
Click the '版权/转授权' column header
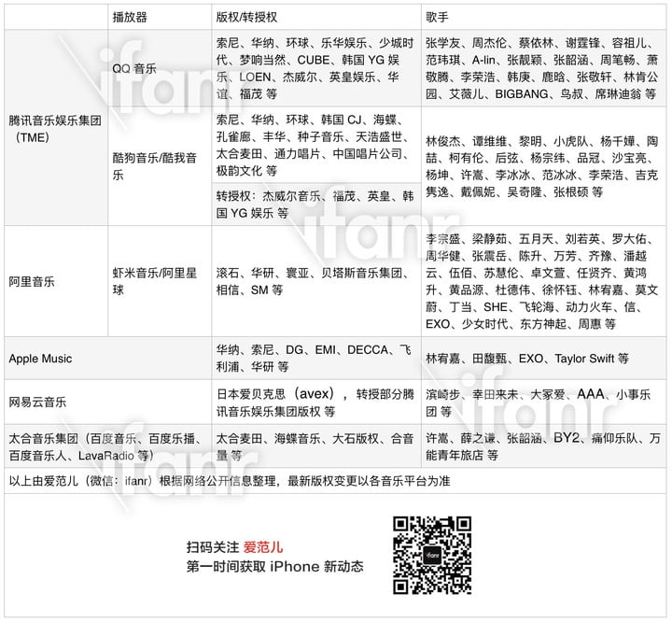pyautogui.click(x=316, y=17)
